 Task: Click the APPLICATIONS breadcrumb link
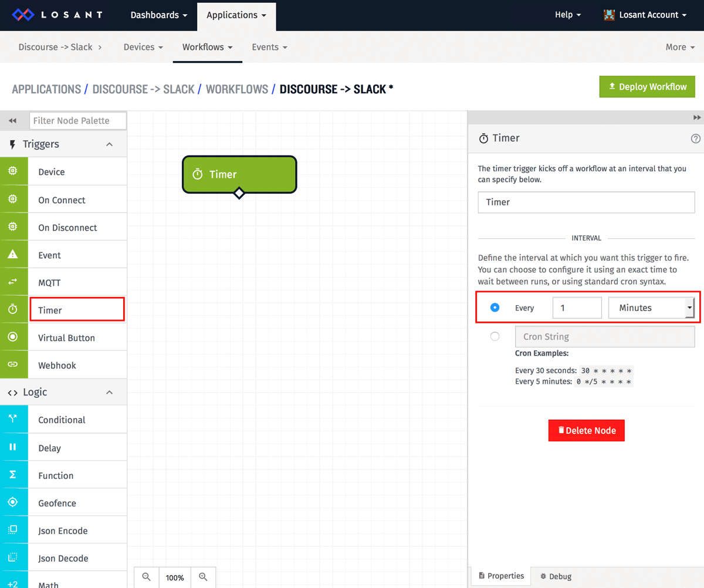(46, 89)
